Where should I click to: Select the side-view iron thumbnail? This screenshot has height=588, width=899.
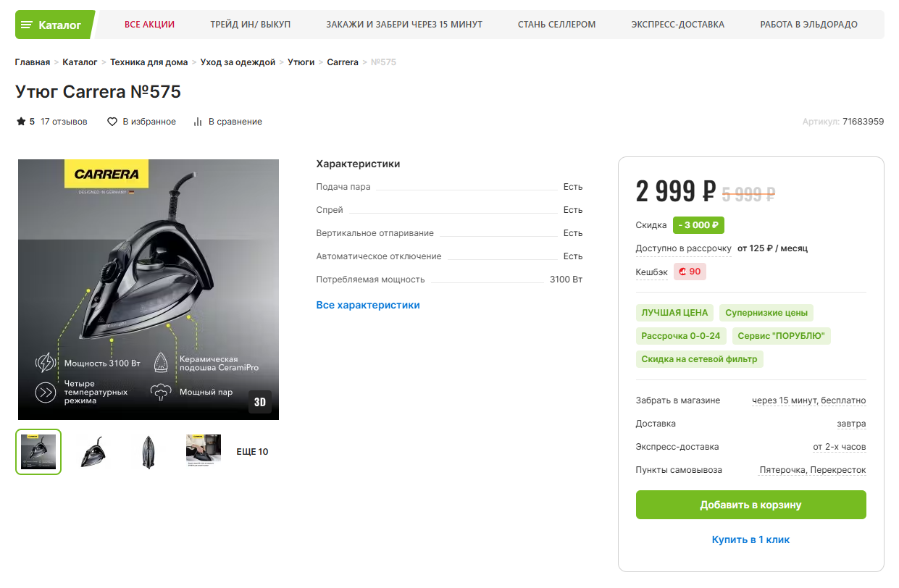(x=93, y=452)
